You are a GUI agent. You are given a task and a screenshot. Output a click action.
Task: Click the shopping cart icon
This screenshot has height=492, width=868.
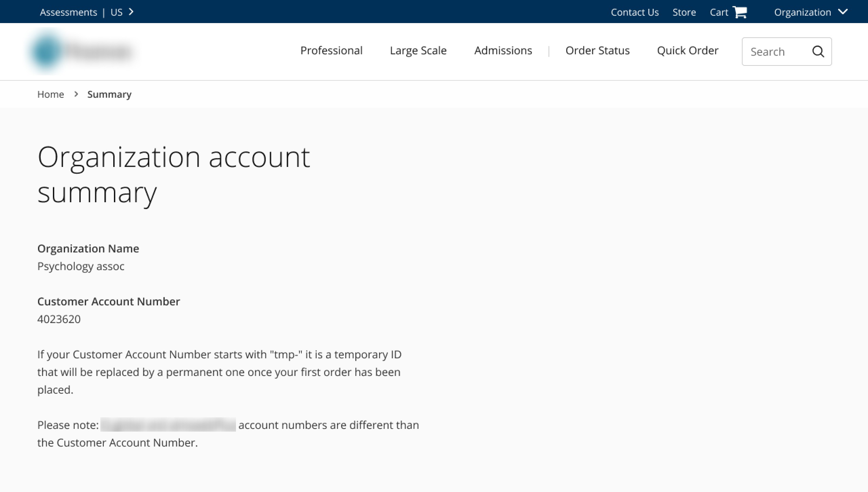click(740, 12)
